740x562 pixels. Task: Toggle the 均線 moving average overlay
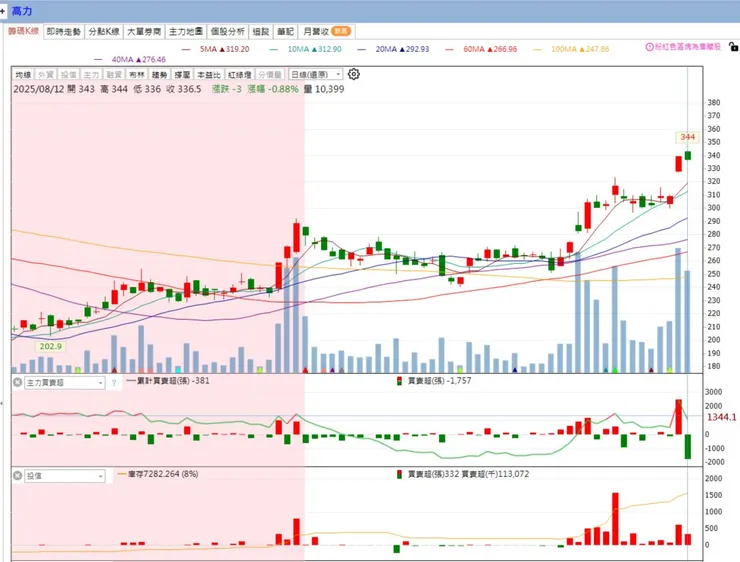23,75
